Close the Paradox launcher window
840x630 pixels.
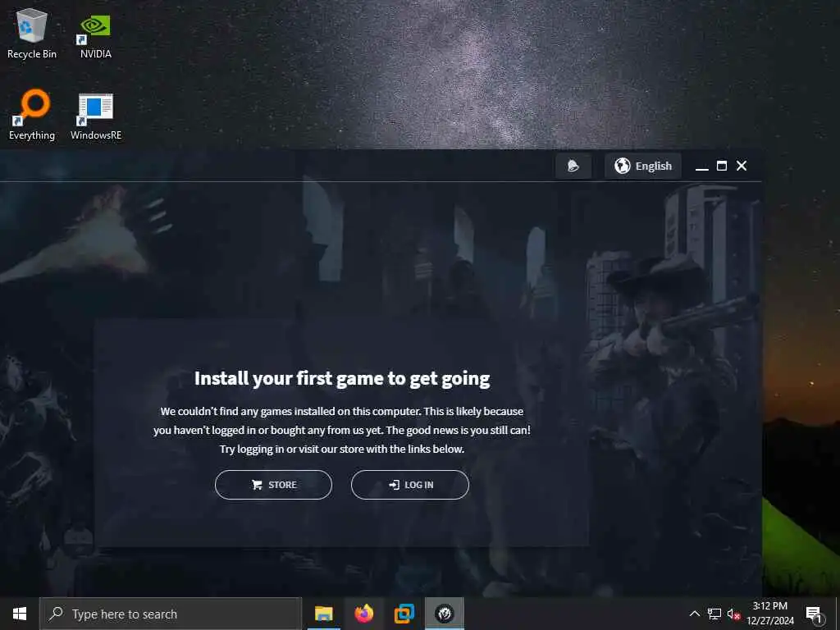coord(742,166)
